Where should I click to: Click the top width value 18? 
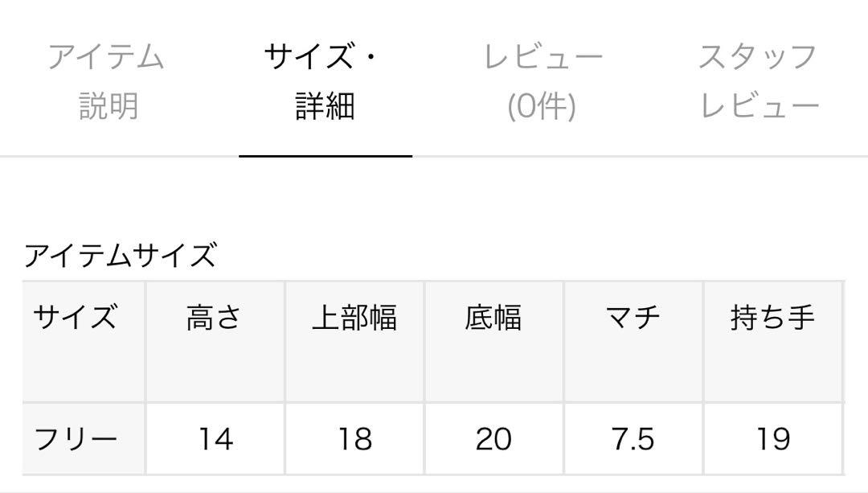coord(354,439)
